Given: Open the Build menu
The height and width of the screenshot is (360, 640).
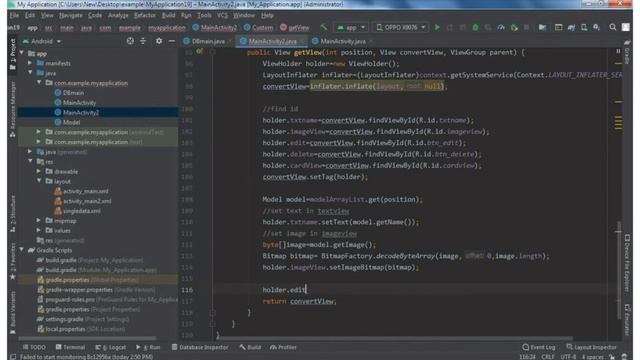Looking at the screenshot, I should pos(168,15).
